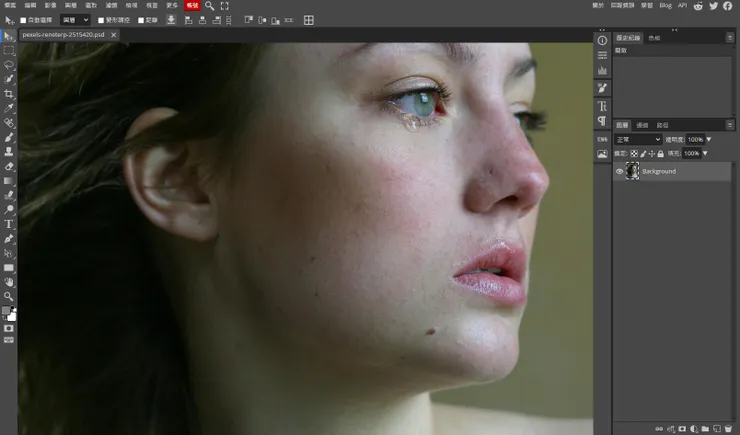Select the Type tool

(9, 224)
